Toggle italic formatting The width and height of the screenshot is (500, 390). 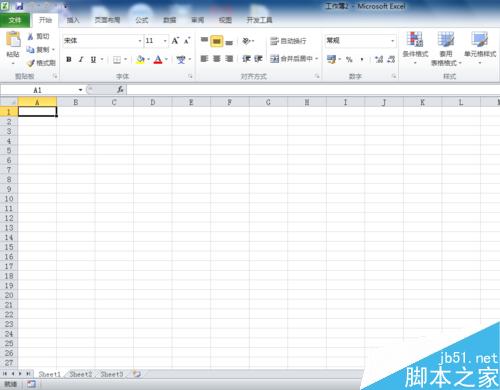(x=81, y=60)
